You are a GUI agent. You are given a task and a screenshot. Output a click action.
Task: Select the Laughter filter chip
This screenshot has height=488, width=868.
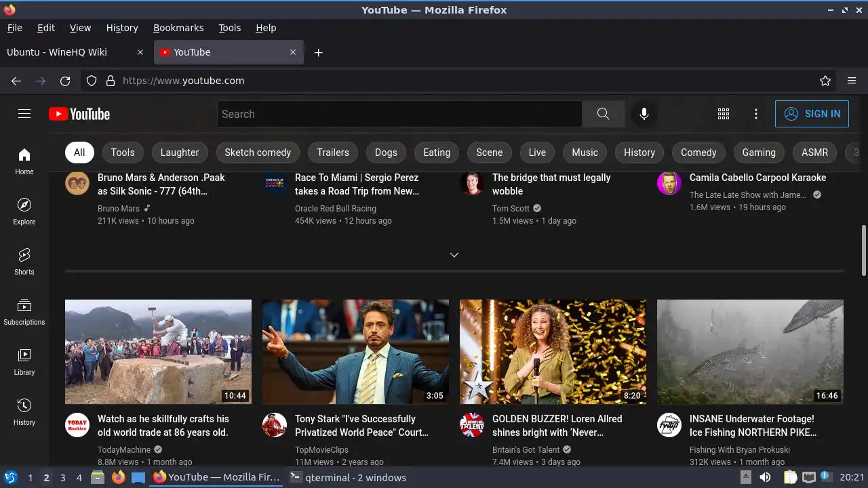[180, 152]
